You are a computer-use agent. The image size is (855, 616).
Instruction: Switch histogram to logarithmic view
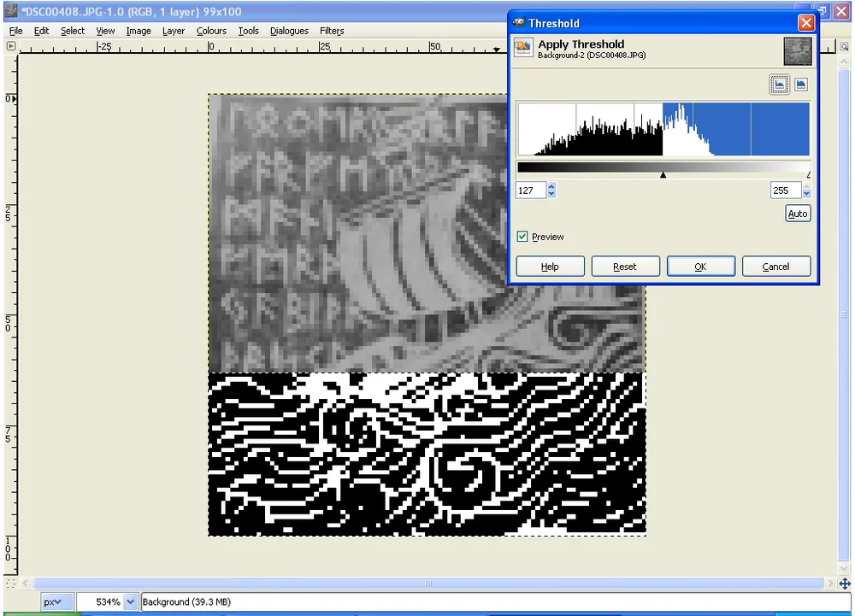pyautogui.click(x=800, y=84)
